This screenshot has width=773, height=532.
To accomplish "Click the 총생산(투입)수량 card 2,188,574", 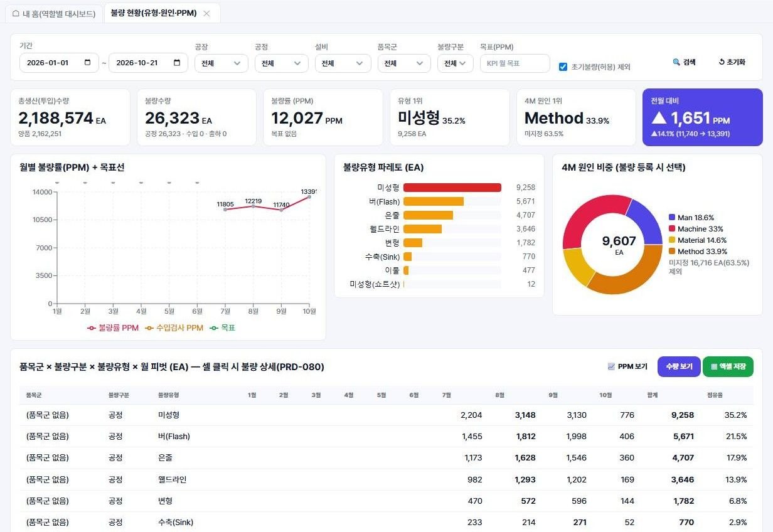I will tap(70, 117).
